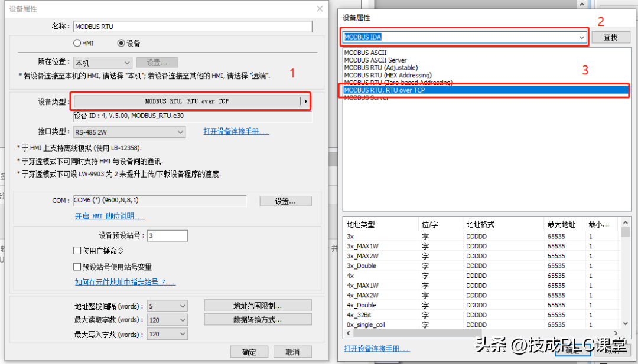
Task: Toggle 预设站号使用站号变量 checkbox
Action: 77,267
